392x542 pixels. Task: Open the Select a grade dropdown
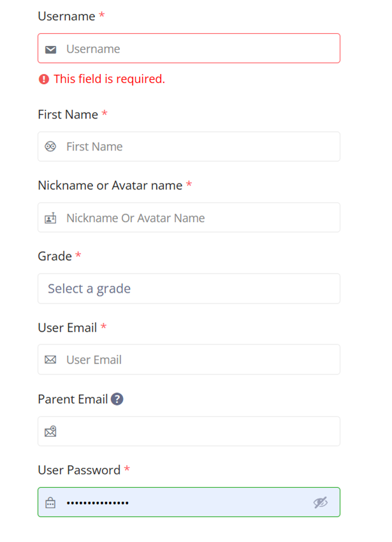pos(189,289)
